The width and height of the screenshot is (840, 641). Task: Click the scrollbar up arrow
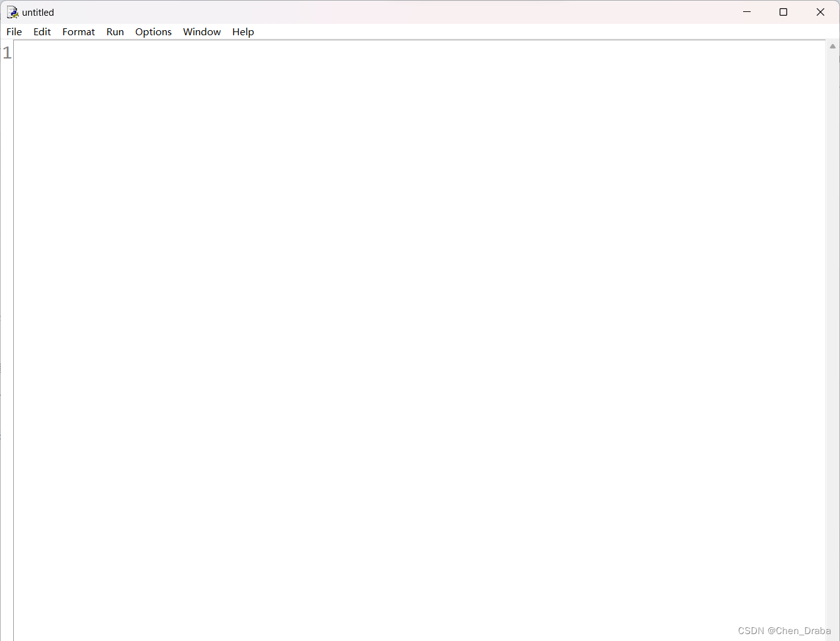pos(832,47)
